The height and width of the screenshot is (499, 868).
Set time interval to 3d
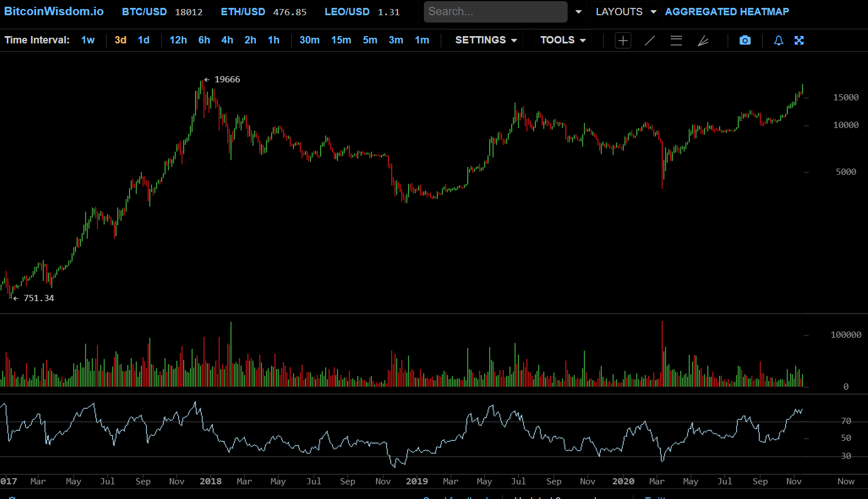tap(121, 40)
